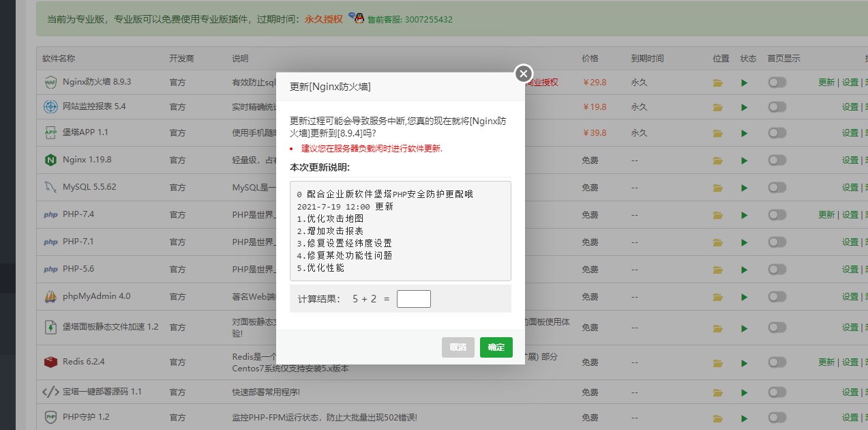Toggle 首页显示 switch for Nginx防火墙
This screenshot has height=430, width=868.
(x=777, y=82)
